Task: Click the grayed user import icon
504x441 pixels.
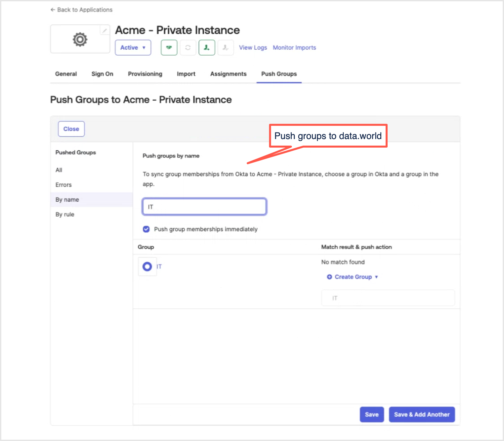Action: pyautogui.click(x=226, y=48)
